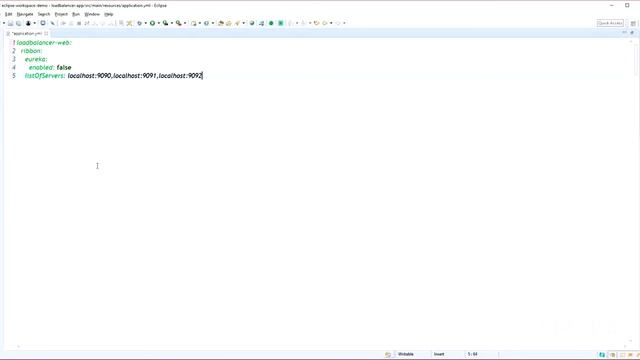Click the 'false' value on line 4

[x=64, y=67]
